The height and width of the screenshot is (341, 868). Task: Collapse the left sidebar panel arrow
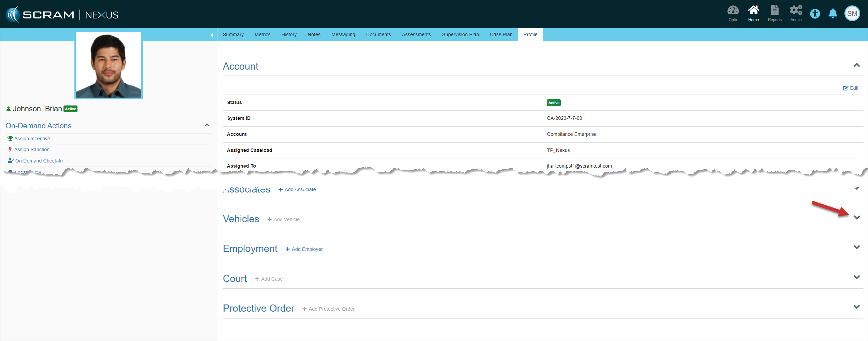pyautogui.click(x=212, y=35)
